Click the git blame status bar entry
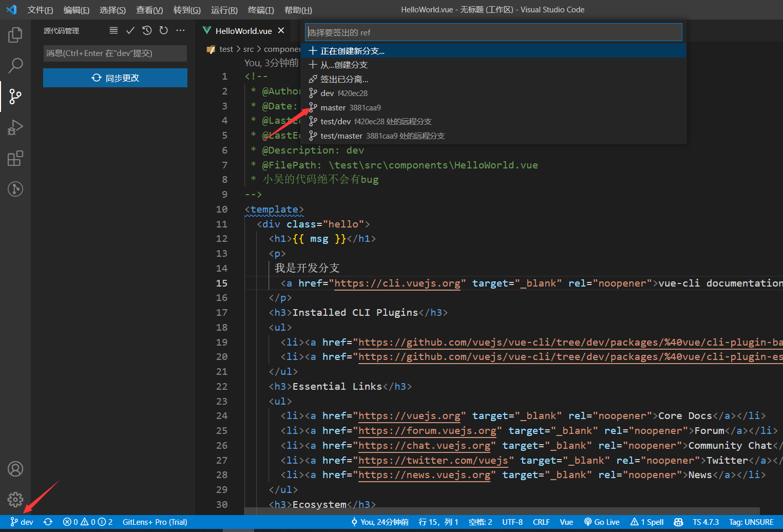783x532 pixels. pyautogui.click(x=380, y=522)
